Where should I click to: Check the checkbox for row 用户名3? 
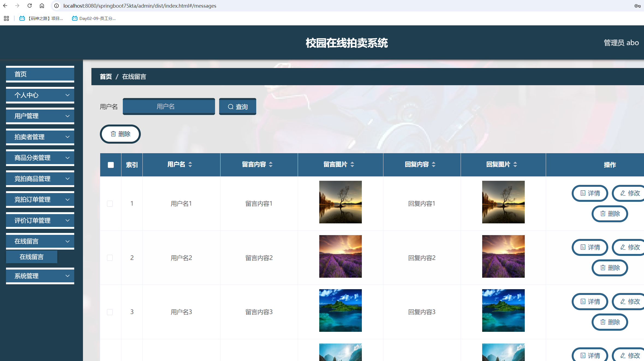110,312
